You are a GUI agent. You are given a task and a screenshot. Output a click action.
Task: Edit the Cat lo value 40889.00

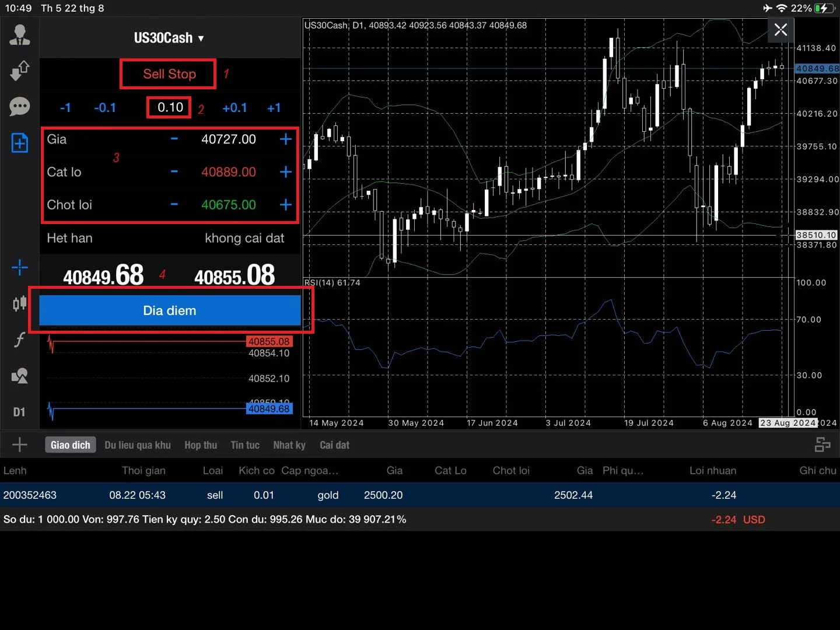point(229,171)
